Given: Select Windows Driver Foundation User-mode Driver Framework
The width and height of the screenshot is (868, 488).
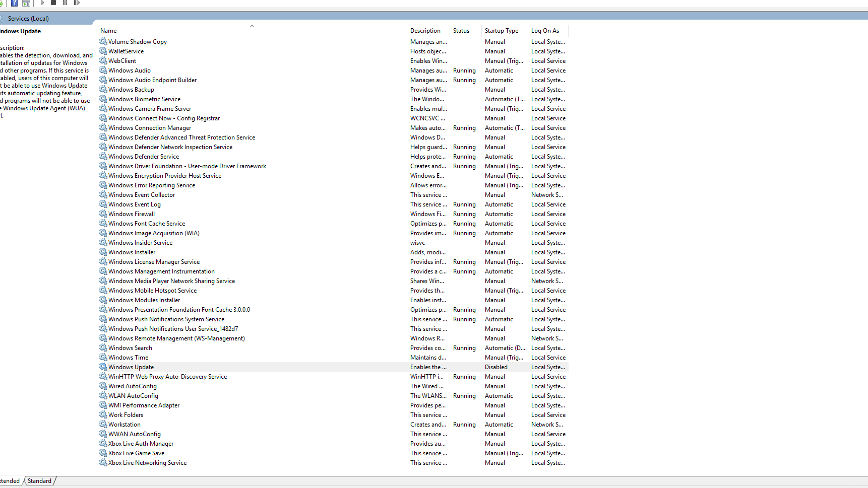Looking at the screenshot, I should 334,166.
